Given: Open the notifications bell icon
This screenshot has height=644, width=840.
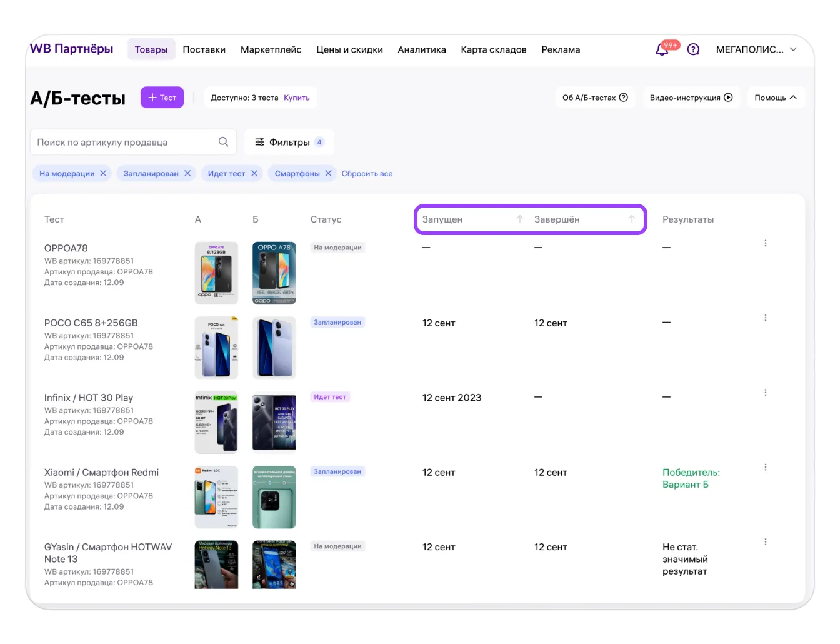Looking at the screenshot, I should point(662,50).
